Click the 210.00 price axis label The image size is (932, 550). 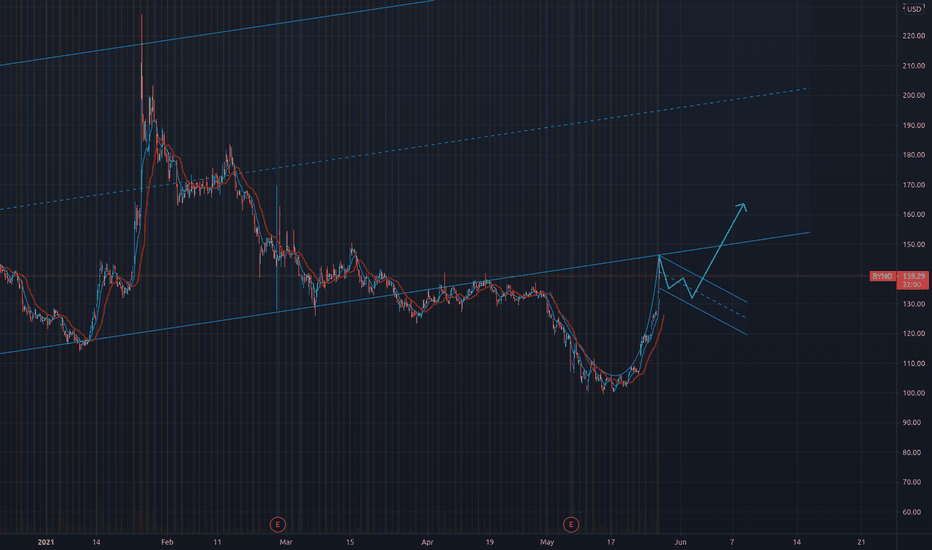(914, 66)
